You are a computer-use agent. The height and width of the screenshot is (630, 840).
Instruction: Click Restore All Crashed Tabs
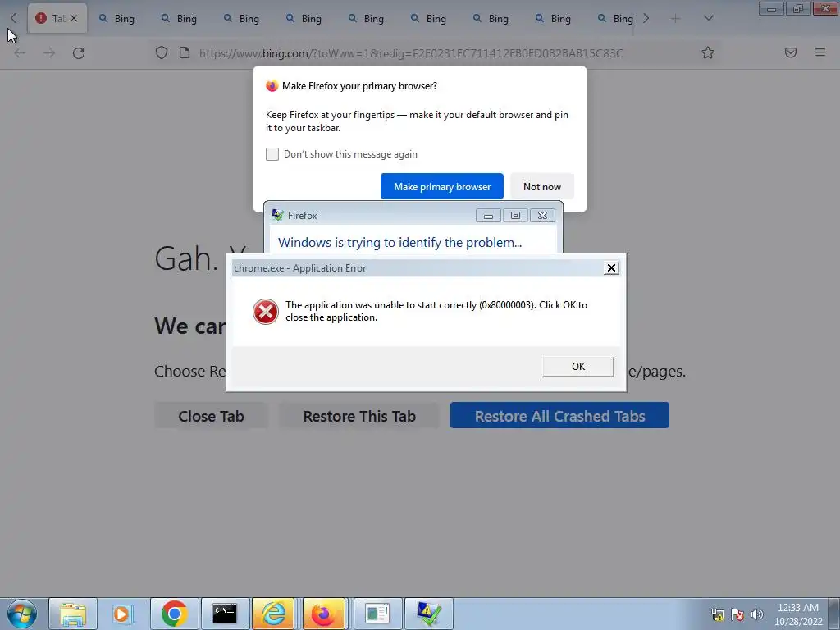559,416
